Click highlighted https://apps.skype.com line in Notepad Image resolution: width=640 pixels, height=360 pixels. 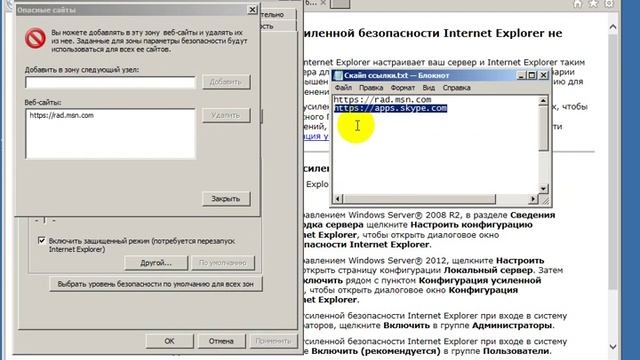pyautogui.click(x=391, y=108)
